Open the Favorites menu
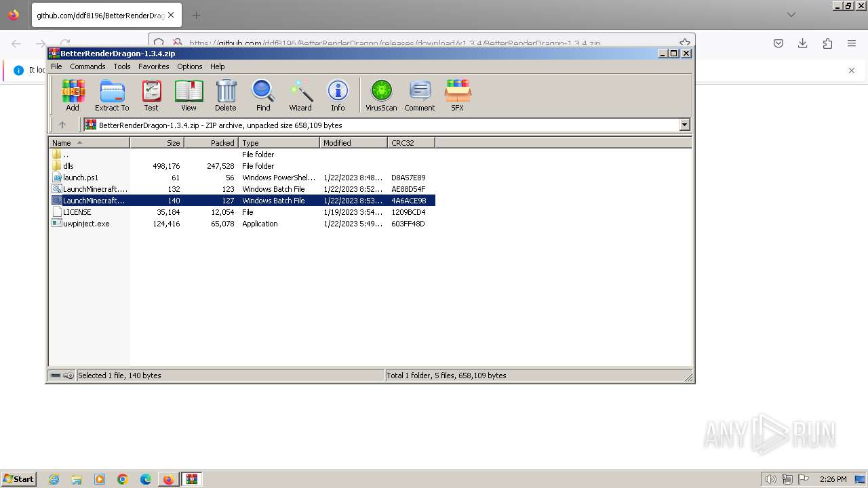Image resolution: width=868 pixels, height=488 pixels. (154, 66)
